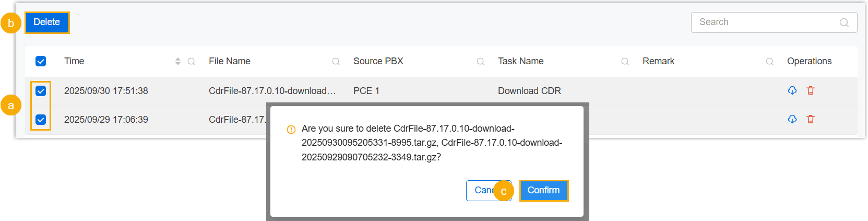The height and width of the screenshot is (221, 868).
Task: Click the magnifier icon in Search box
Action: [x=843, y=22]
